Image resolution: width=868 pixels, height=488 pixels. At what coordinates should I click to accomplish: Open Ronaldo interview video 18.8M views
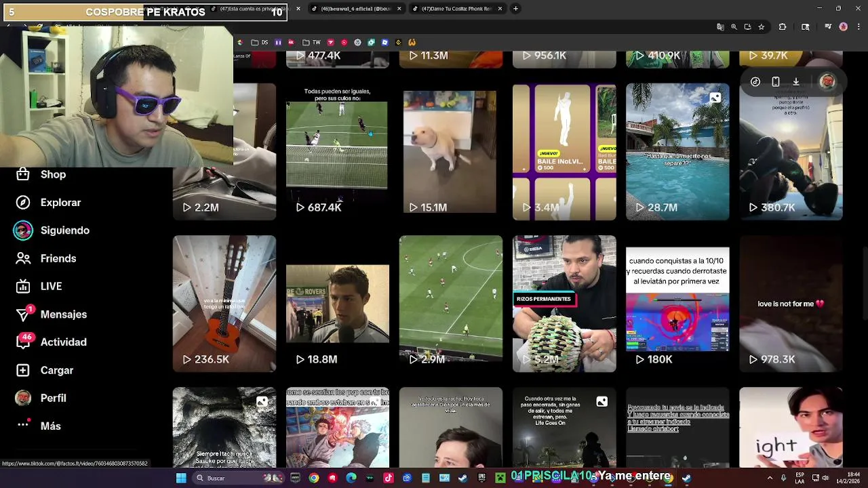coord(338,304)
